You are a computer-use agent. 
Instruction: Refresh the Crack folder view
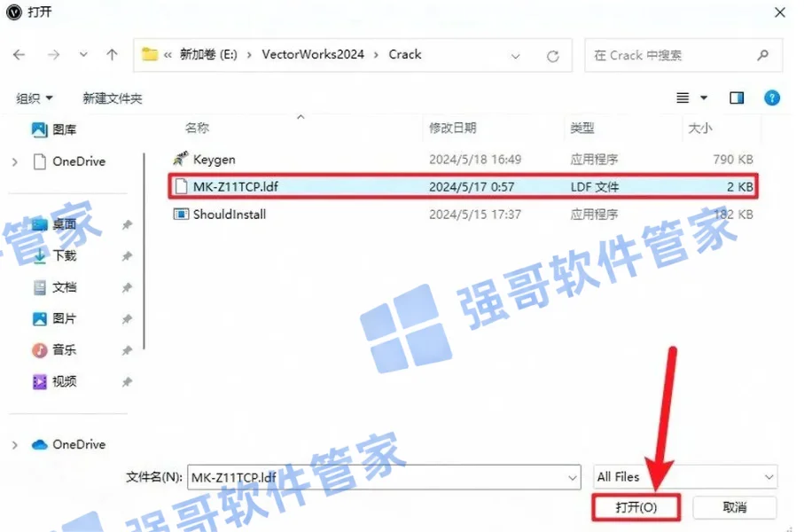point(553,56)
